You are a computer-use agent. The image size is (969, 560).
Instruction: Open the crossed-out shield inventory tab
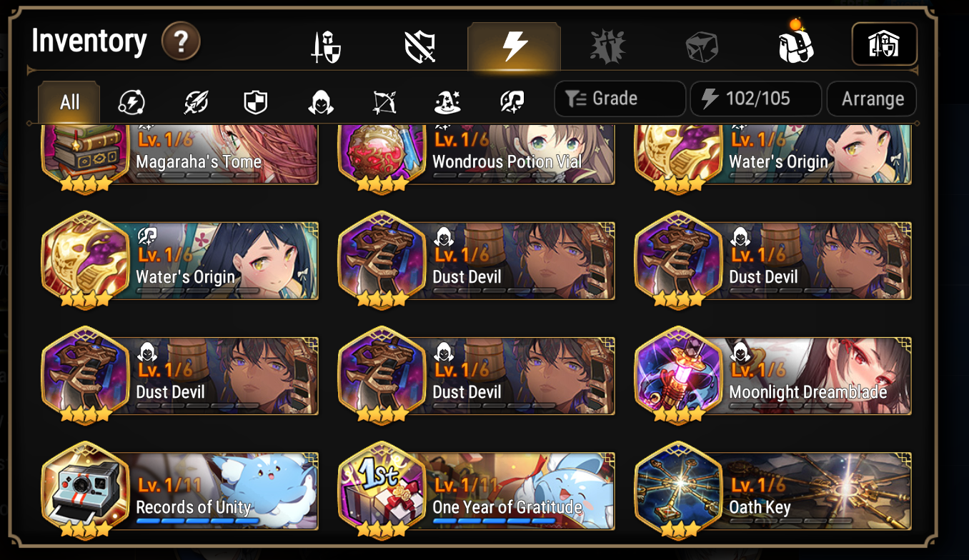tap(420, 48)
